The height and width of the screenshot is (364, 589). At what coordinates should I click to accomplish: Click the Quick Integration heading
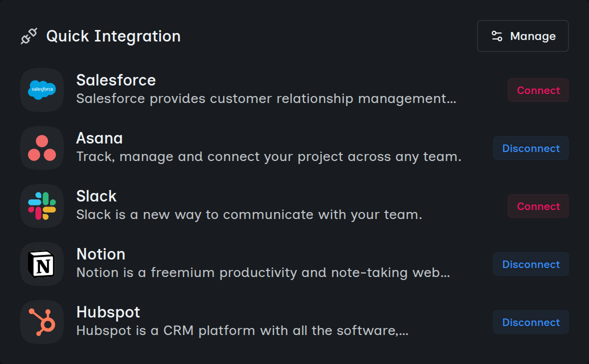click(113, 35)
